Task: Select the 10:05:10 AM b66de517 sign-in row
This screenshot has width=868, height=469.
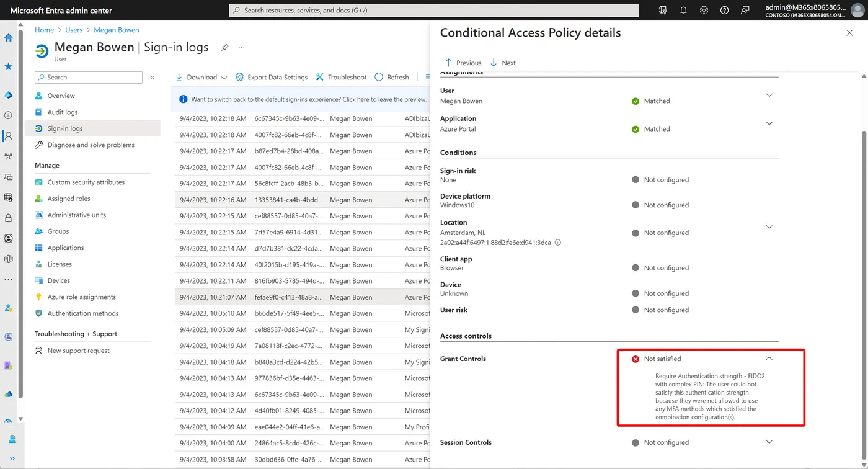Action: click(x=302, y=313)
